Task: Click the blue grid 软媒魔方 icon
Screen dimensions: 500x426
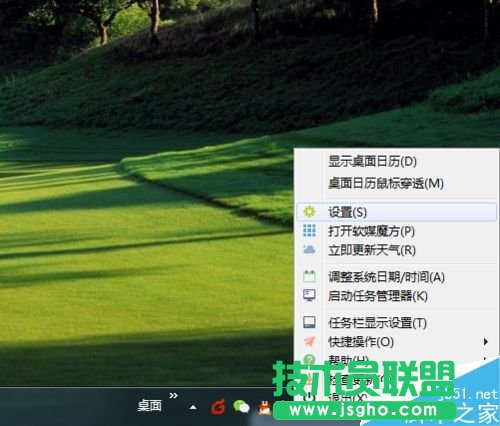Action: [309, 231]
